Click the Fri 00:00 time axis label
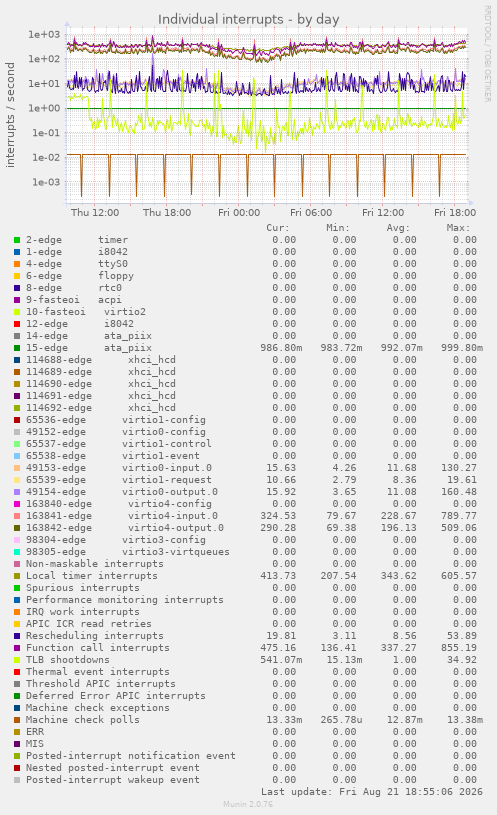This screenshot has width=497, height=815. tap(239, 213)
